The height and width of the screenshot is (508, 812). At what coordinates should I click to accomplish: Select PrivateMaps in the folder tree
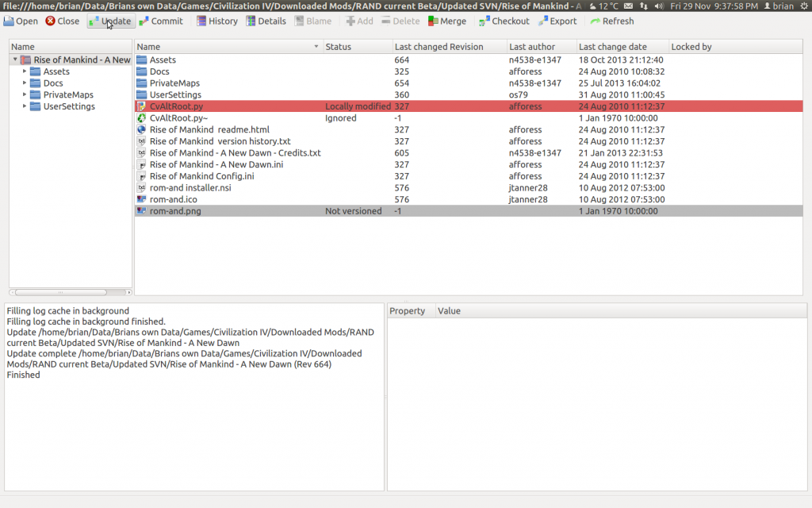(68, 95)
